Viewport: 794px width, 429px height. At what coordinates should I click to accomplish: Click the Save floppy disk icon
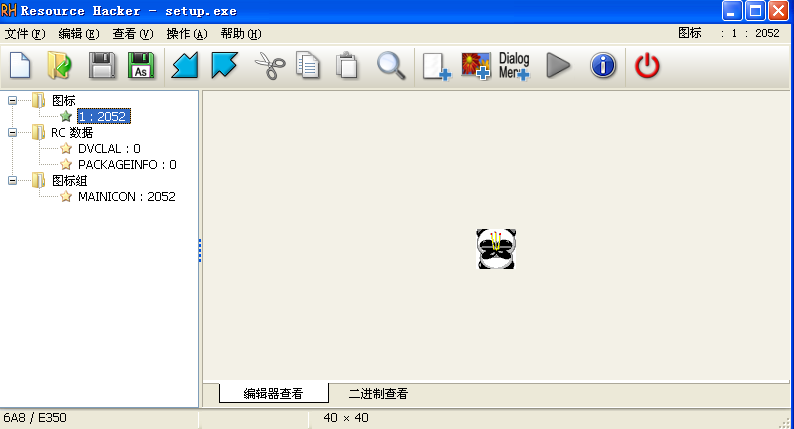[x=102, y=67]
